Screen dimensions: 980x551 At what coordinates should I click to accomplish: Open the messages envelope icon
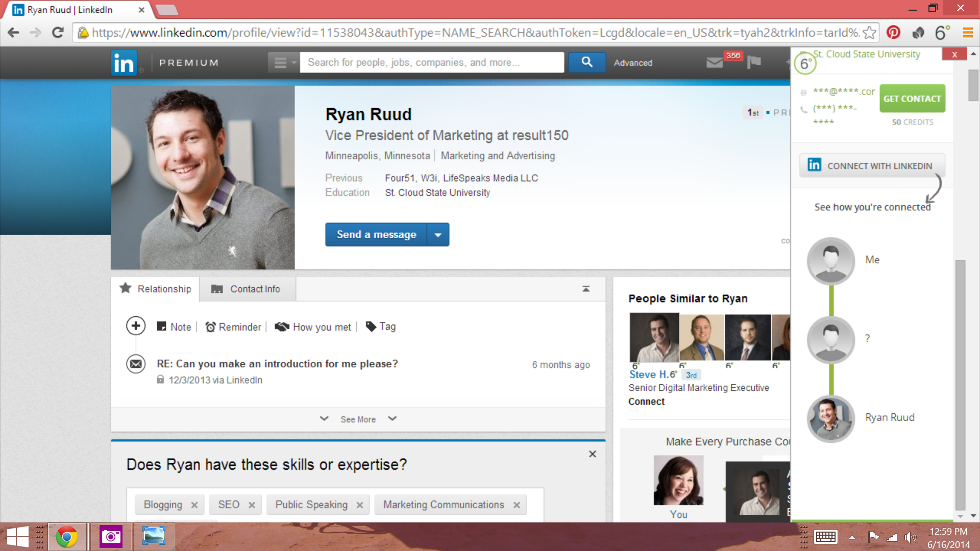pos(715,62)
